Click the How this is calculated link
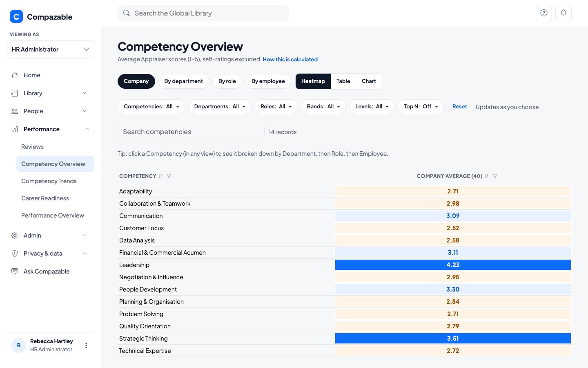The image size is (588, 368). click(290, 59)
